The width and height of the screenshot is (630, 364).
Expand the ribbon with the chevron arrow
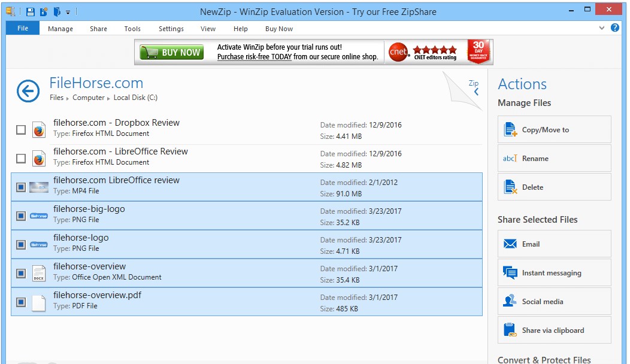[601, 28]
